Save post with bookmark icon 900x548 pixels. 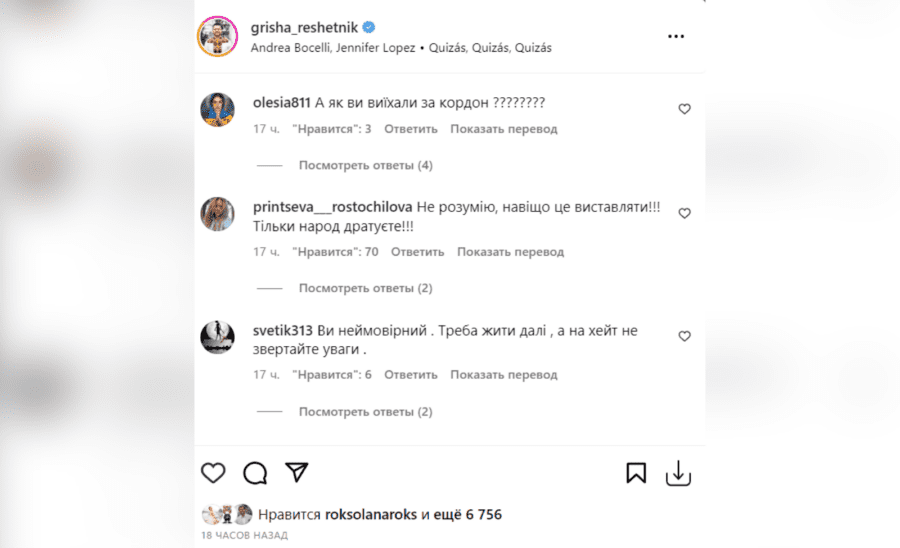[636, 473]
